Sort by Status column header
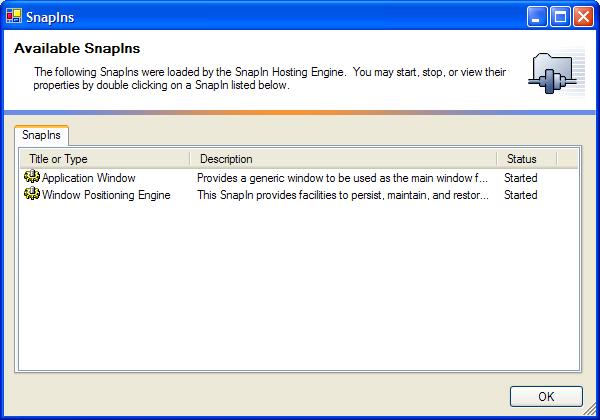This screenshot has height=420, width=600. coord(527,159)
